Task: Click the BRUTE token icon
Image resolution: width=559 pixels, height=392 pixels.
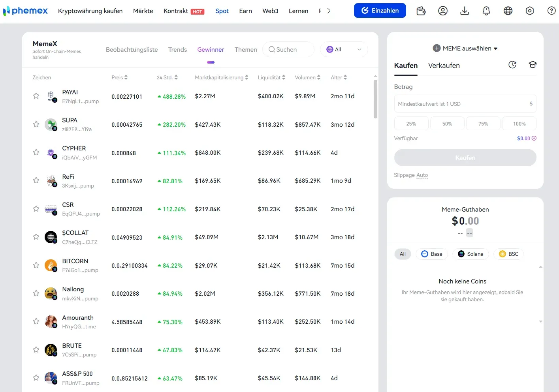Action: 51,350
